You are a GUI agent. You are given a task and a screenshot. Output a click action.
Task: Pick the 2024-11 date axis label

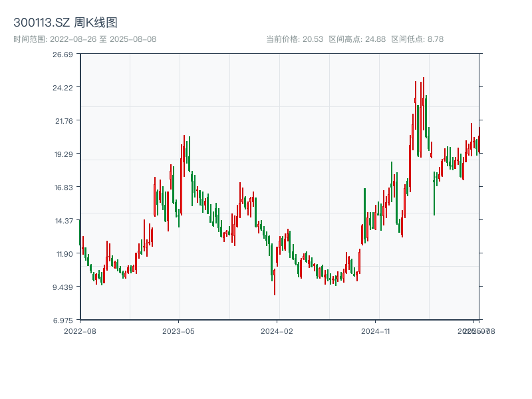(x=376, y=331)
